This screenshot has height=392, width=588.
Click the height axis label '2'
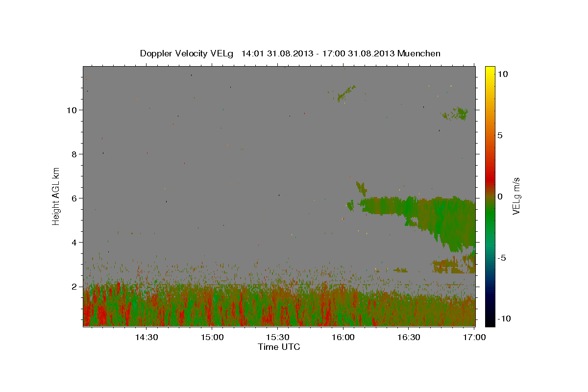[x=75, y=286]
